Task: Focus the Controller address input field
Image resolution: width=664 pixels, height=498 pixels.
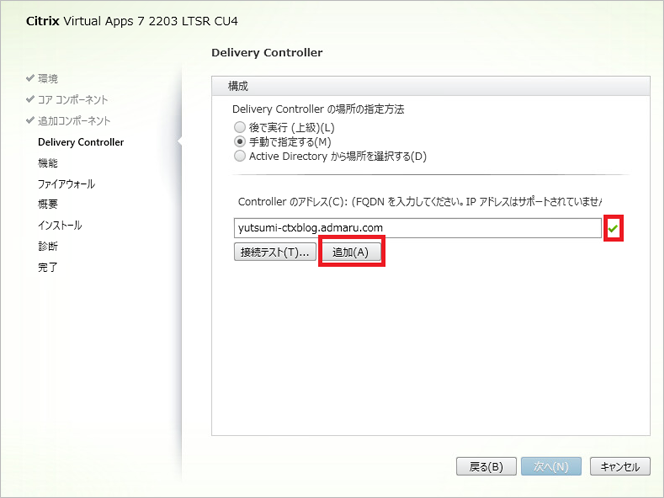Action: point(418,228)
